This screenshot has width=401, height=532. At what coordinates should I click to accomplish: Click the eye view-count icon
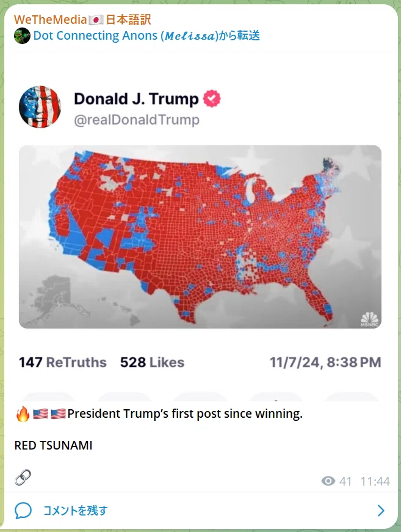coord(328,481)
